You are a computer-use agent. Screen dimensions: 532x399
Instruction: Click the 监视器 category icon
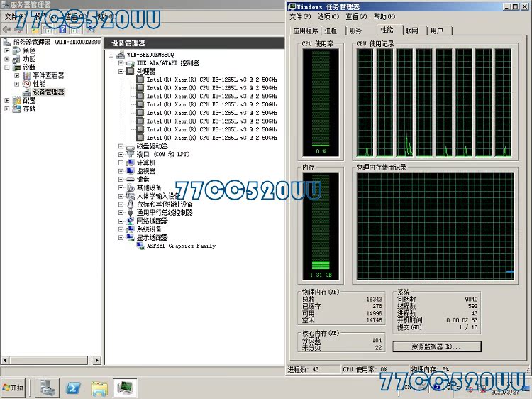131,171
